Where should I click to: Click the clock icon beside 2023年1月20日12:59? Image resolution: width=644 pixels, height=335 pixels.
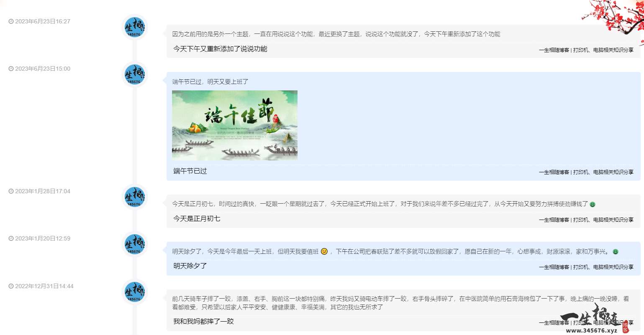11,238
